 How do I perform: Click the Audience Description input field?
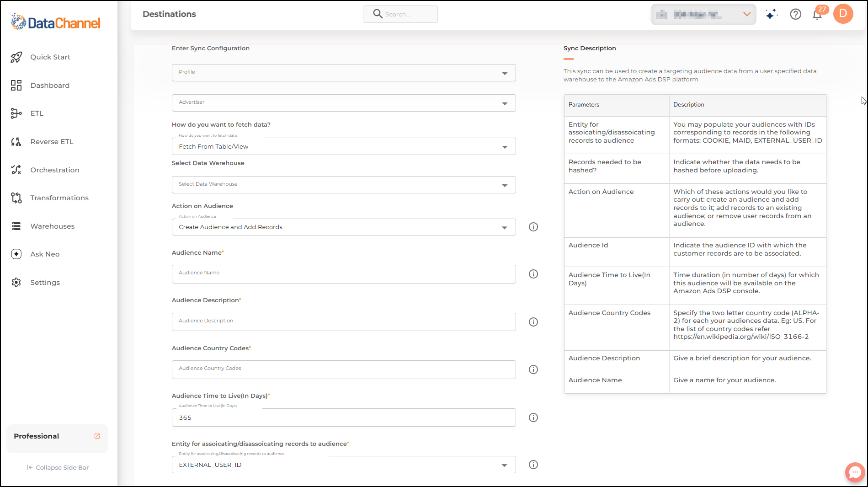point(344,322)
